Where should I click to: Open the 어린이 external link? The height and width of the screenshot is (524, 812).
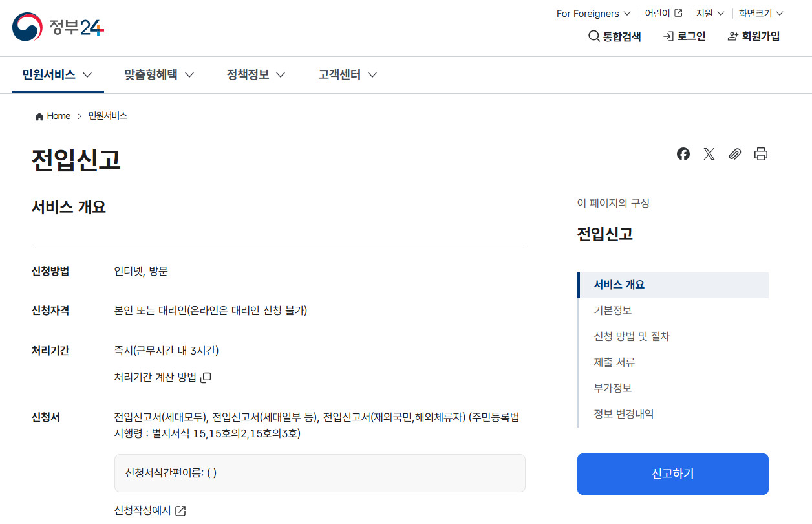click(664, 13)
